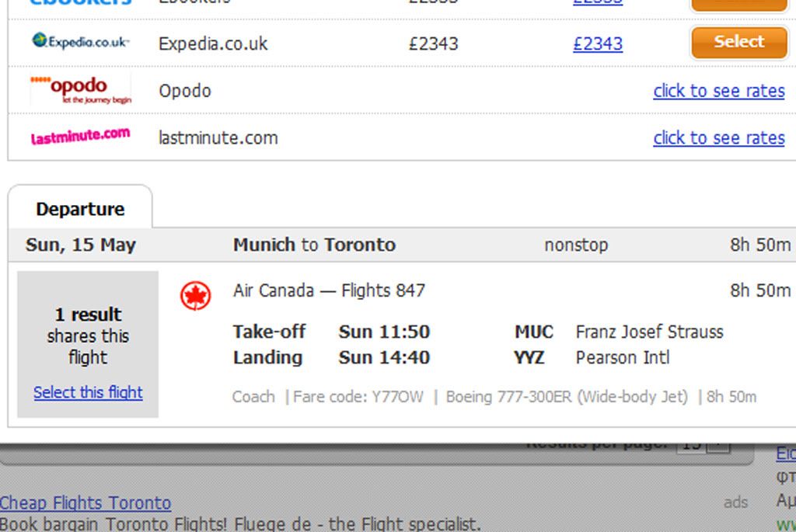796x532 pixels.
Task: Click the partially visible ebookers price link
Action: click(x=598, y=2)
